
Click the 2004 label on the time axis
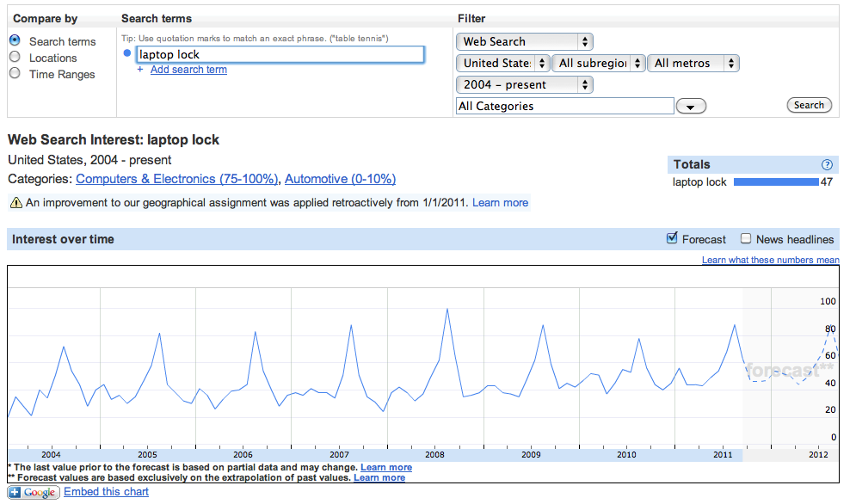(51, 454)
